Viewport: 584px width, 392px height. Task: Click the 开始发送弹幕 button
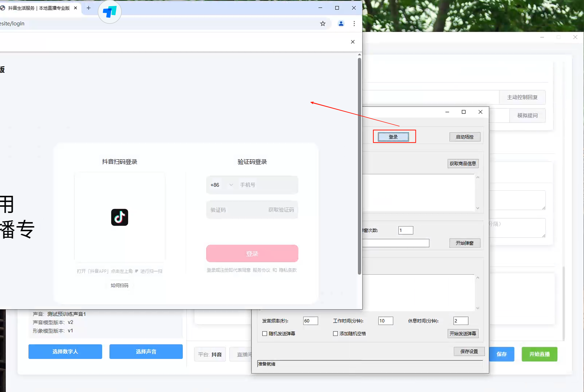(x=463, y=334)
